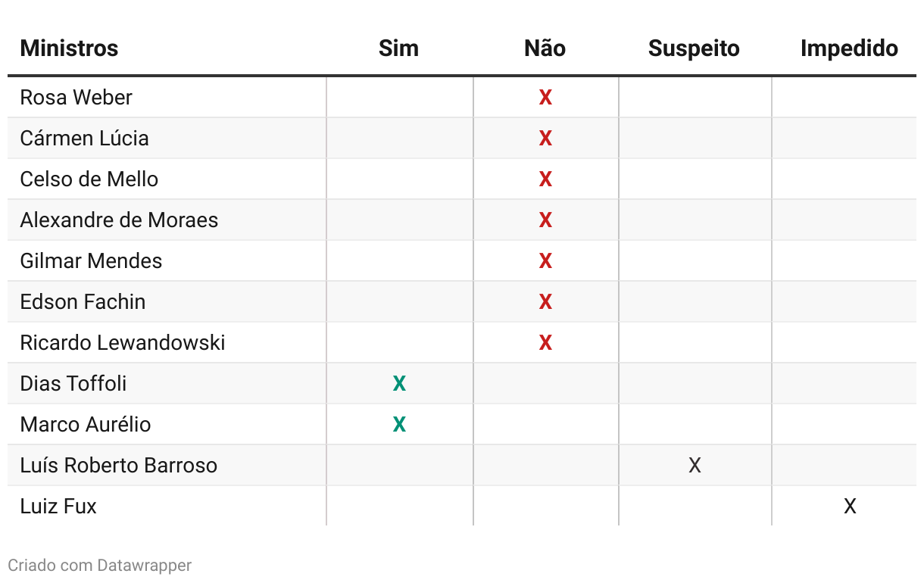This screenshot has height=583, width=924.
Task: Click the Suspeito column header
Action: 694,48
